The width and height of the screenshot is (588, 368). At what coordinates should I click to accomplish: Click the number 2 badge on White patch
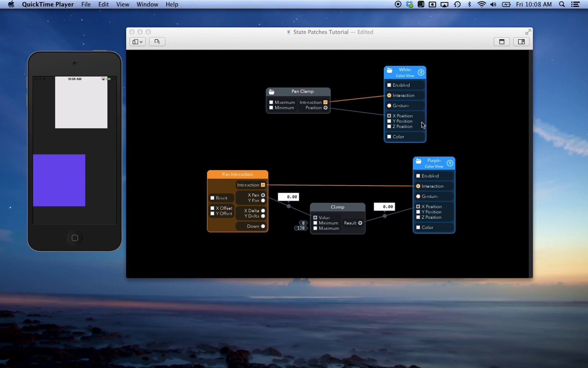421,72
